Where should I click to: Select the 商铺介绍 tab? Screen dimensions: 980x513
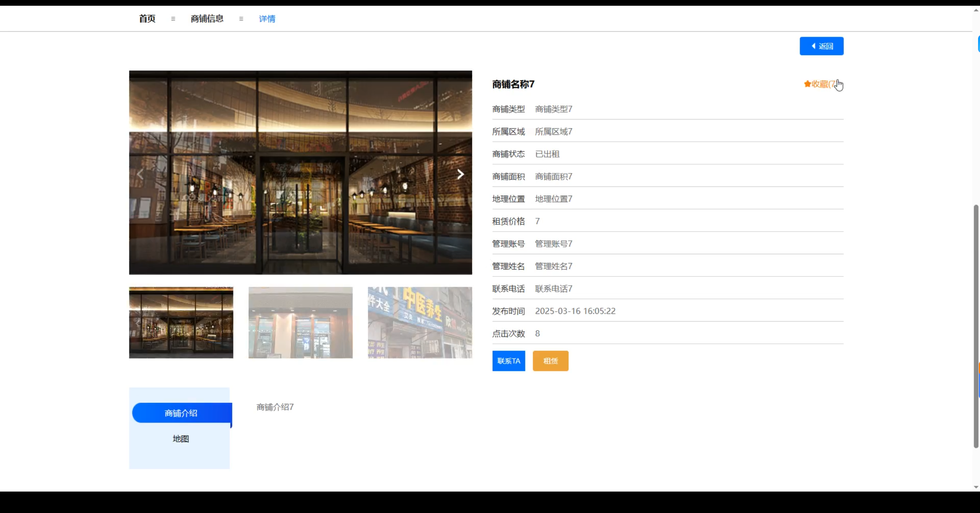(x=181, y=413)
